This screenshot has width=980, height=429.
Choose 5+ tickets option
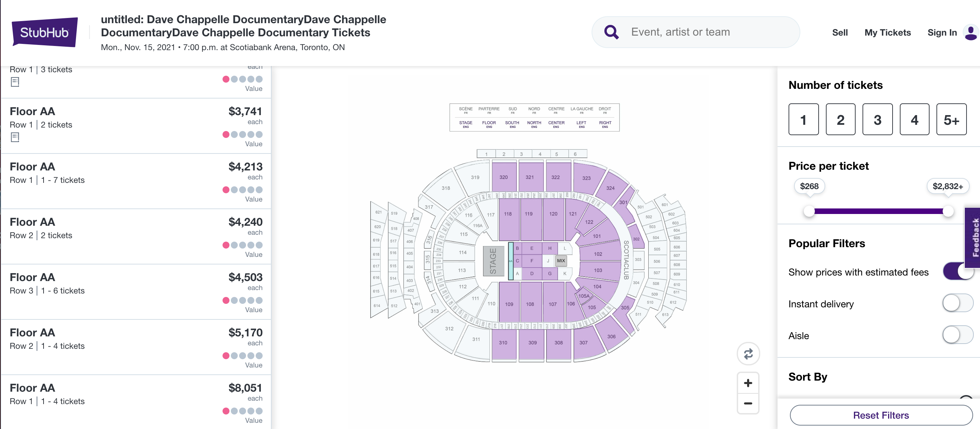(951, 120)
